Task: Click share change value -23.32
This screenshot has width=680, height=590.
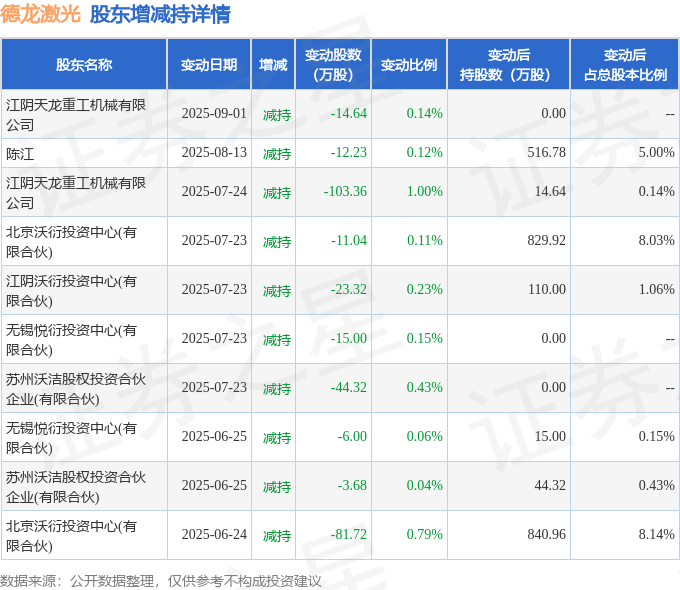Action: tap(349, 290)
